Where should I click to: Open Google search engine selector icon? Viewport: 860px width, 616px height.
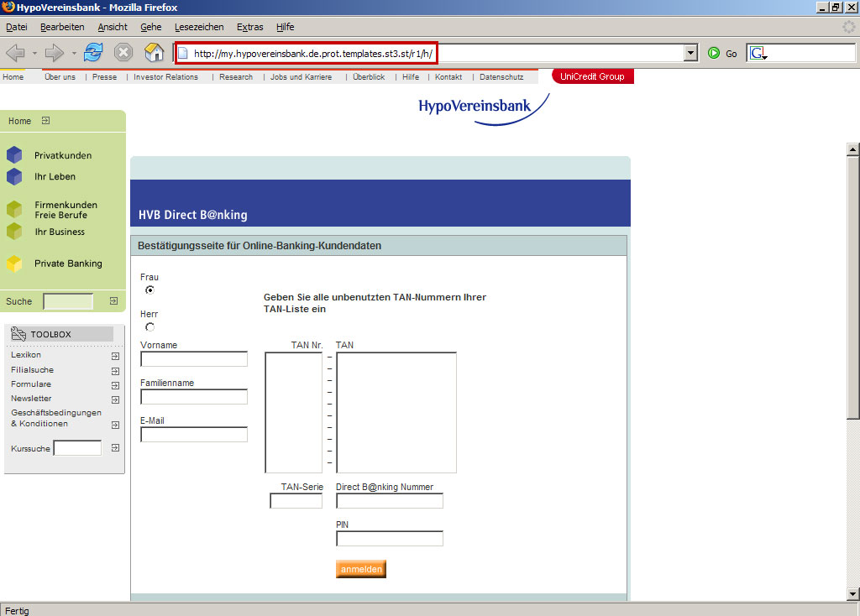point(758,53)
